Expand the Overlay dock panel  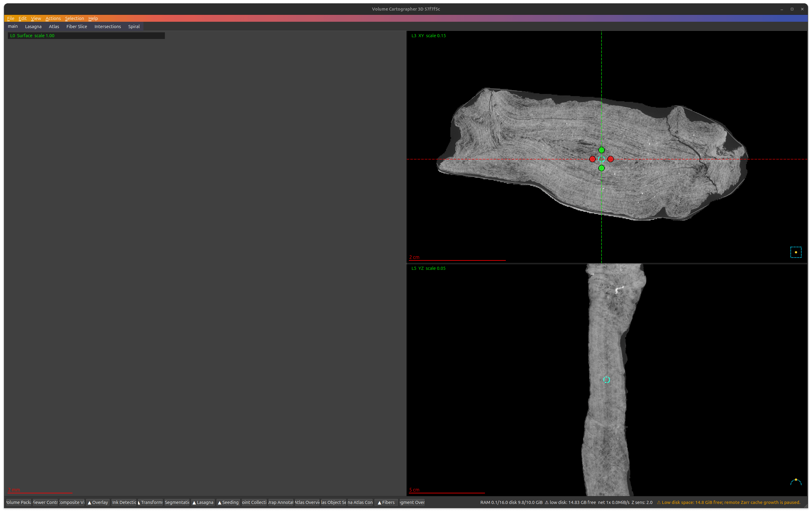pos(98,502)
